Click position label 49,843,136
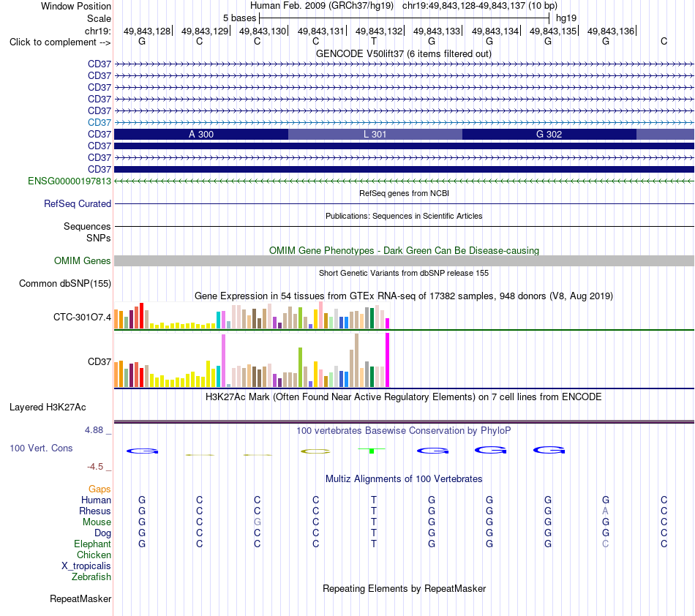Viewport: 695px width, 616px height. coord(611,31)
